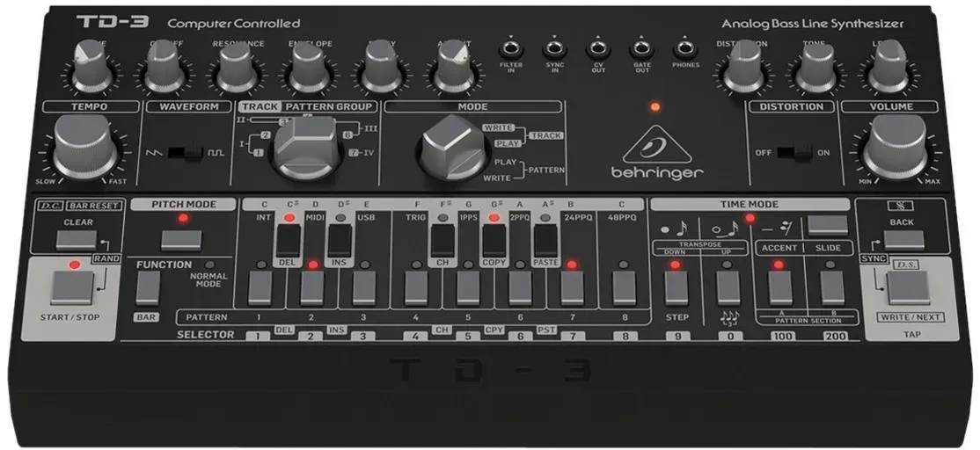980x450 pixels.
Task: Tap the G# black key labeled COPY
Action: pos(494,241)
